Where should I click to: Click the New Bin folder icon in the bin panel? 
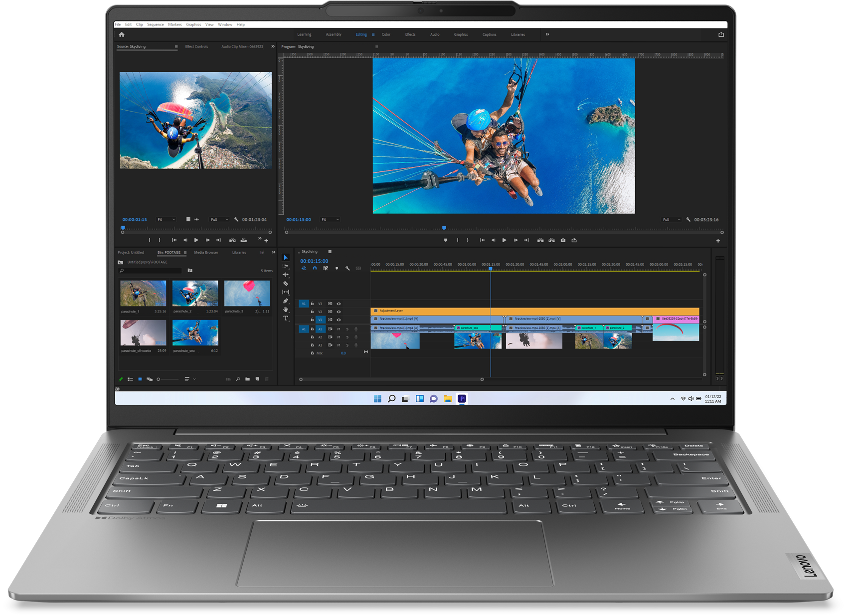pos(248,379)
